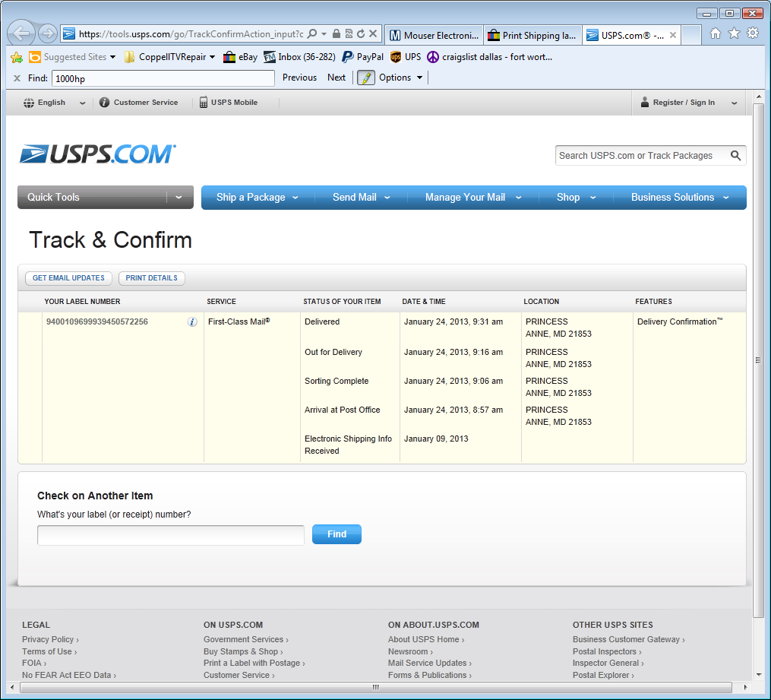Click the browser Forward arrow button
Image resolution: width=771 pixels, height=700 pixels.
point(48,33)
